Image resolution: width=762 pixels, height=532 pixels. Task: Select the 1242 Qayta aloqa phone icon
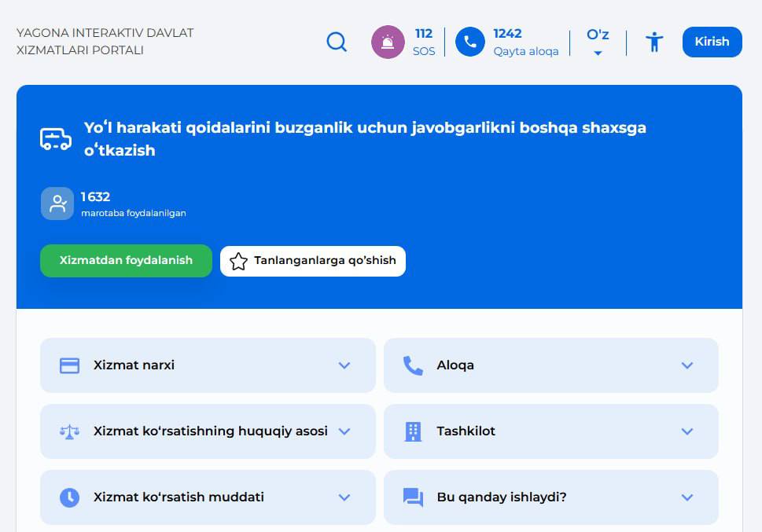(469, 42)
